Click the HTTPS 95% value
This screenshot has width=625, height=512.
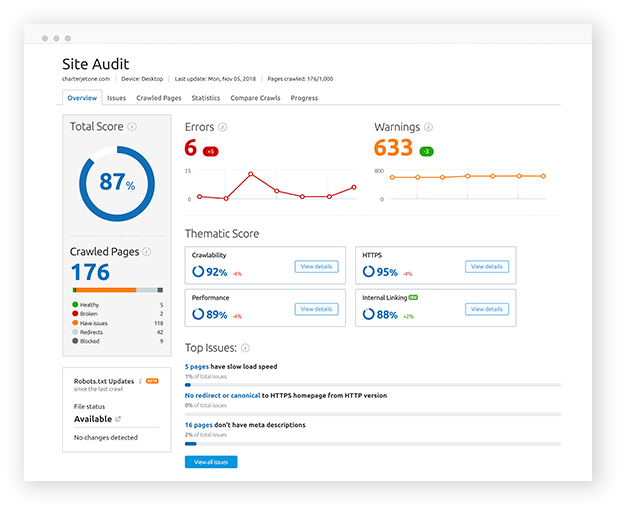tap(387, 272)
